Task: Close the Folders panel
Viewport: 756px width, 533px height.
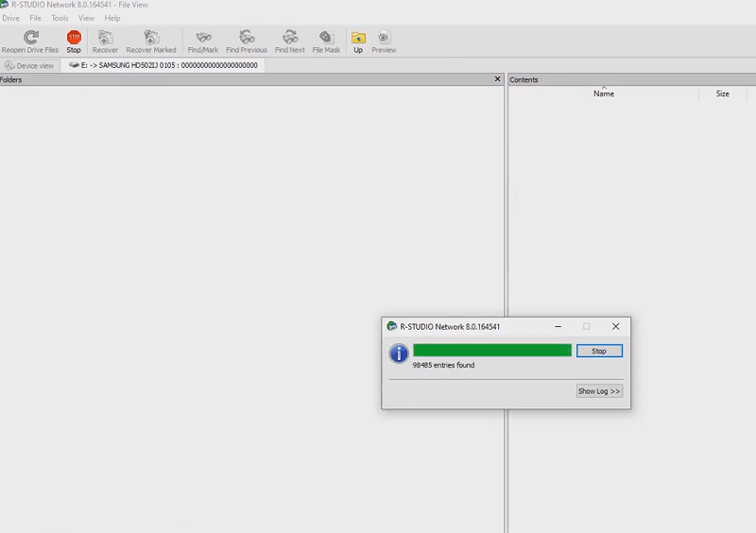Action: pyautogui.click(x=498, y=79)
